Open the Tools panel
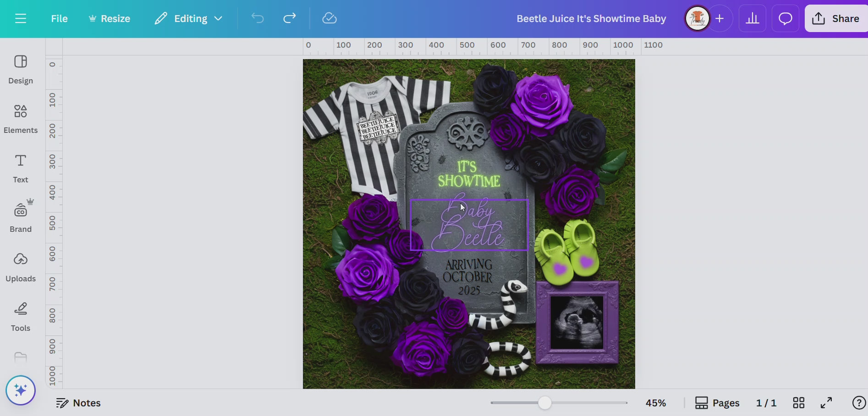868x416 pixels. 21,317
